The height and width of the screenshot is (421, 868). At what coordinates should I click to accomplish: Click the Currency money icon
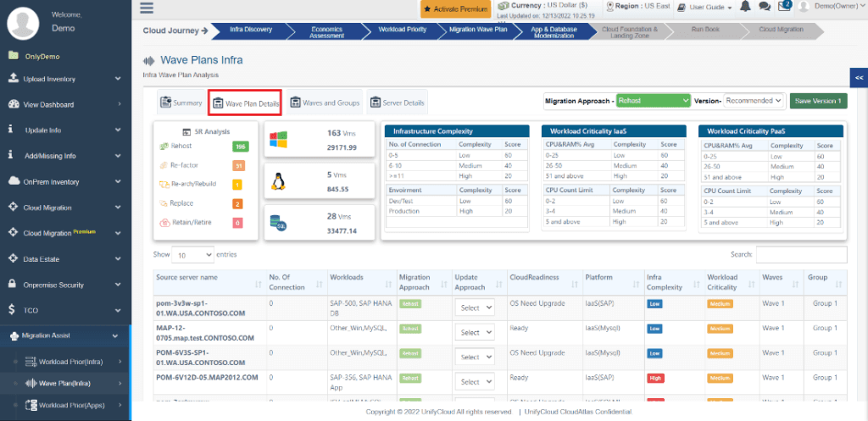(504, 6)
